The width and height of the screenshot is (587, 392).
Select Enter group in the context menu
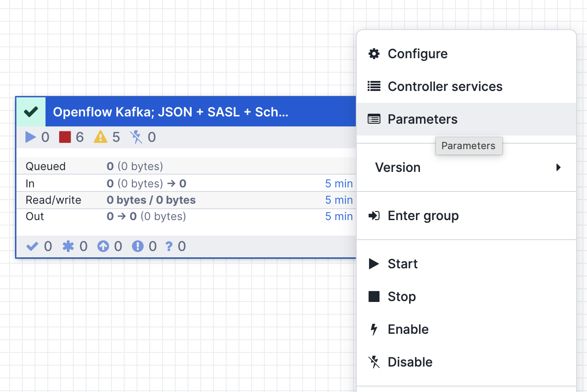coord(466,216)
